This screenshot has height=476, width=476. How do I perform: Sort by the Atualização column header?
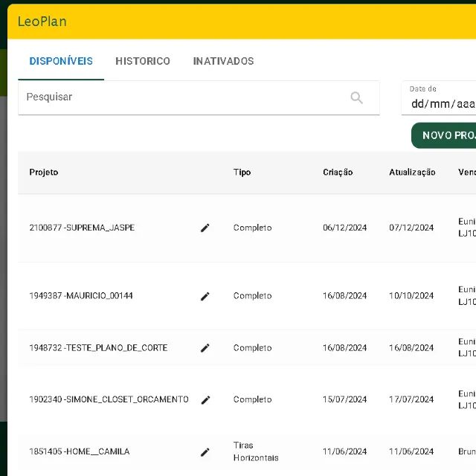(412, 173)
